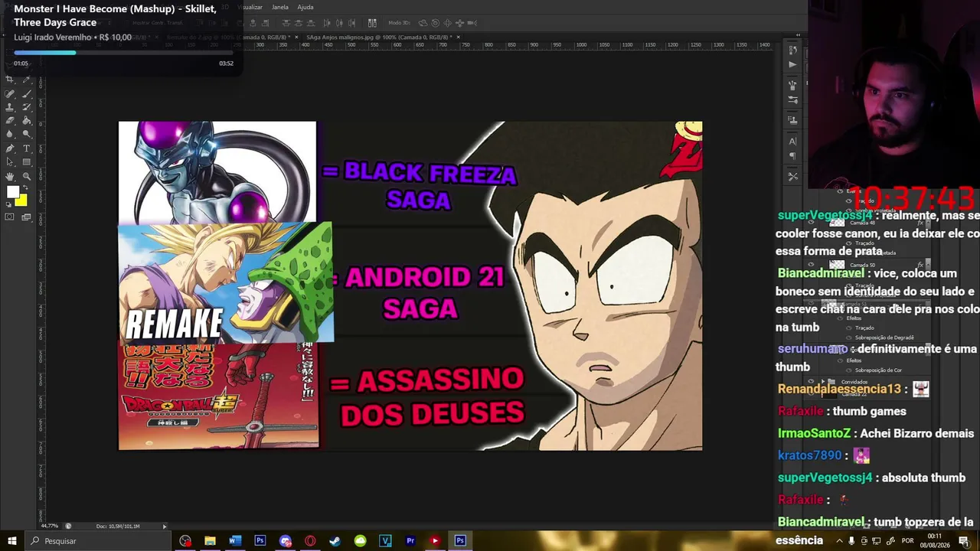Select the Crop tool
This screenshot has width=980, height=551.
(10, 80)
